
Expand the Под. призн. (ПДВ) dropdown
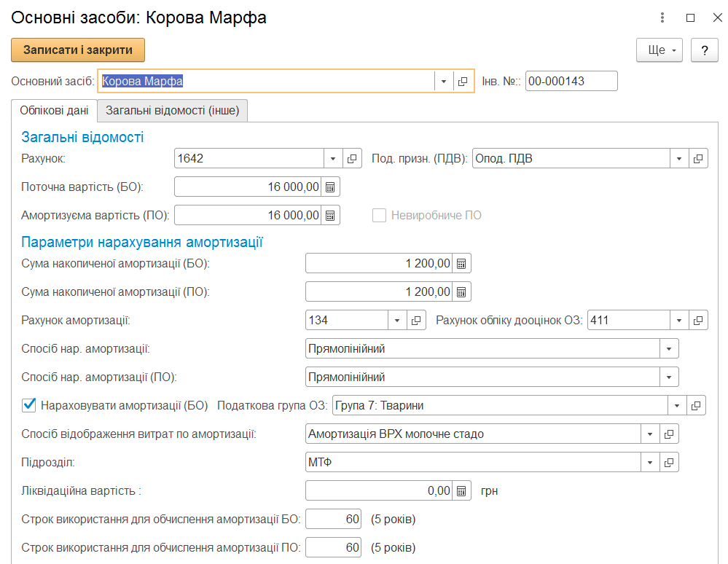(x=679, y=159)
